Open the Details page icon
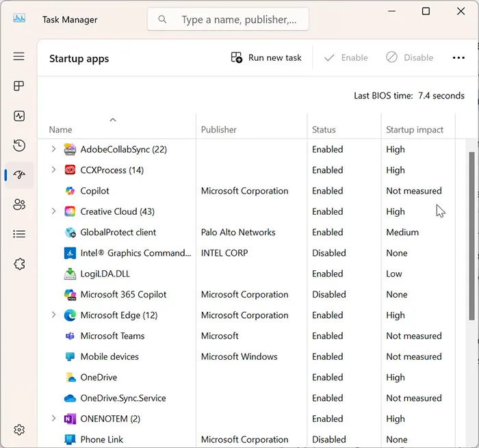The image size is (479, 448). pyautogui.click(x=19, y=234)
